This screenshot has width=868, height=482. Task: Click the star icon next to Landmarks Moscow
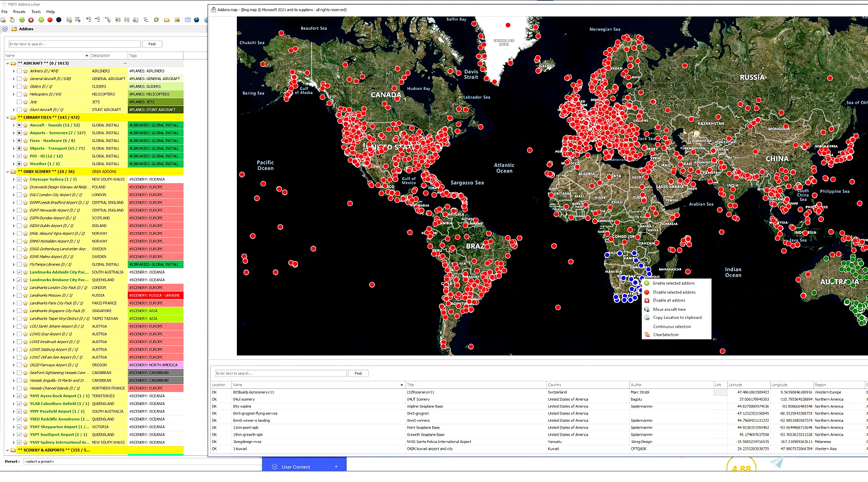click(x=25, y=295)
